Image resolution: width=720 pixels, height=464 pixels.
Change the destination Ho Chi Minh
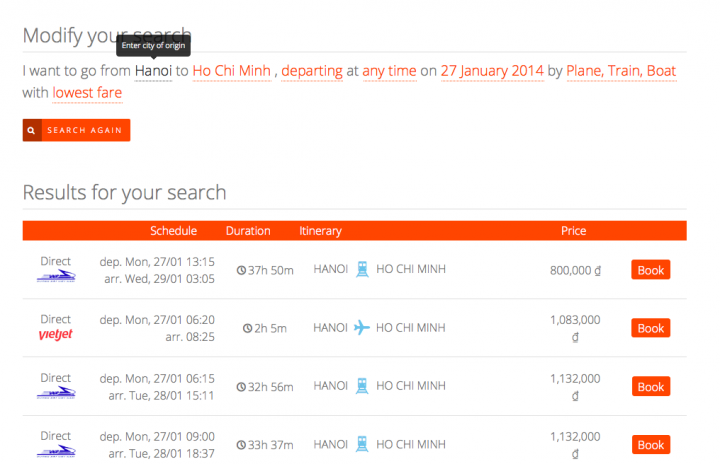click(x=232, y=71)
